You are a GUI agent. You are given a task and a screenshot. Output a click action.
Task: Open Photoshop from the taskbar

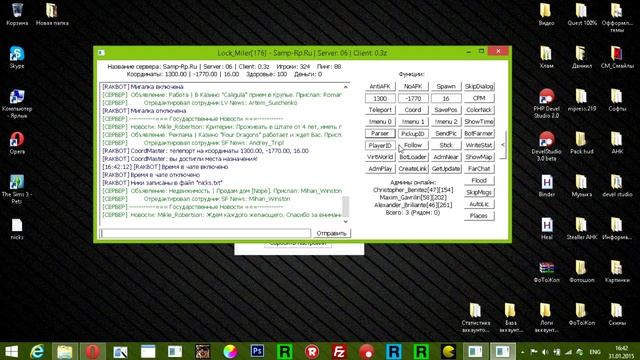pos(257,351)
